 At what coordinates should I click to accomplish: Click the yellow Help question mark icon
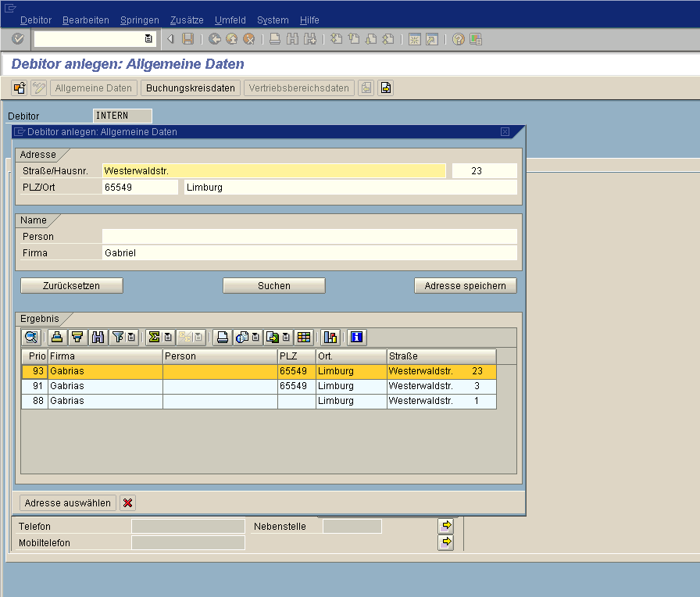pyautogui.click(x=459, y=39)
